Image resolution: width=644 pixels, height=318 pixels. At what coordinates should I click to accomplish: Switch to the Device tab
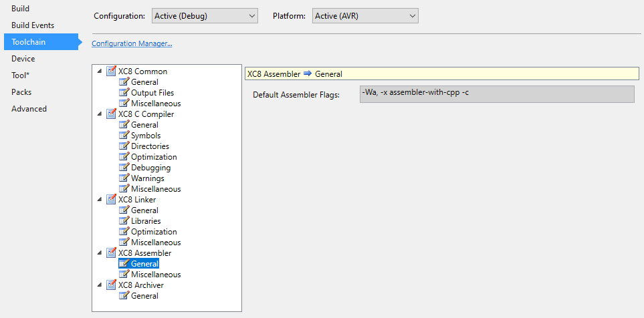pos(23,59)
